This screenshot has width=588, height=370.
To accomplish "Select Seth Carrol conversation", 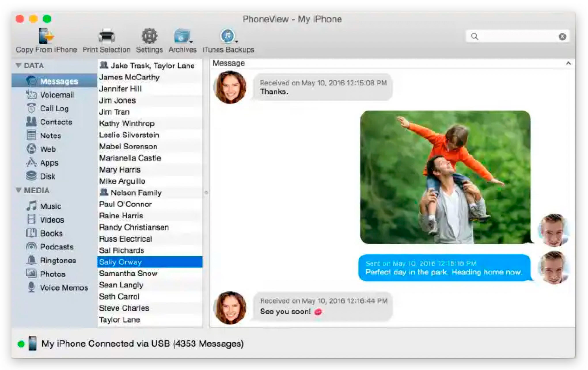I will [x=150, y=296].
